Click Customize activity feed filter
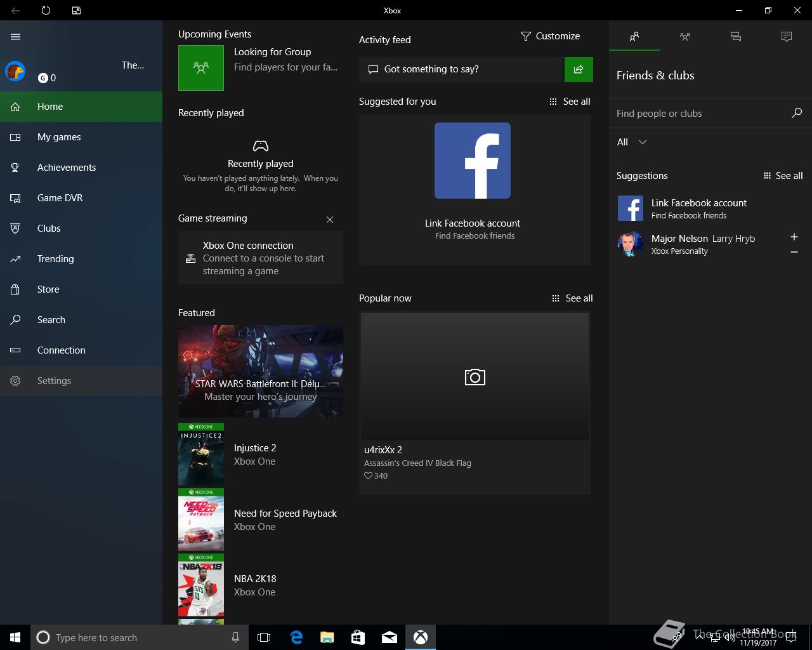 click(550, 36)
